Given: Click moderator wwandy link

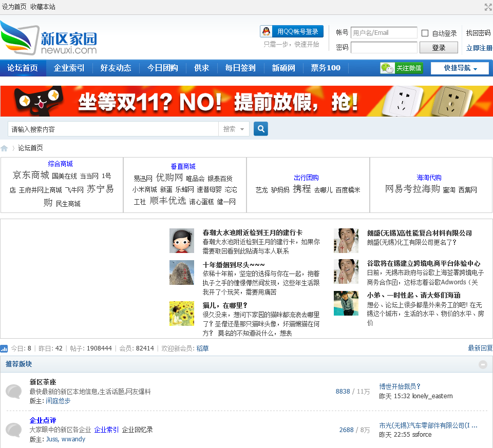Looking at the screenshot, I should click(x=73, y=439).
